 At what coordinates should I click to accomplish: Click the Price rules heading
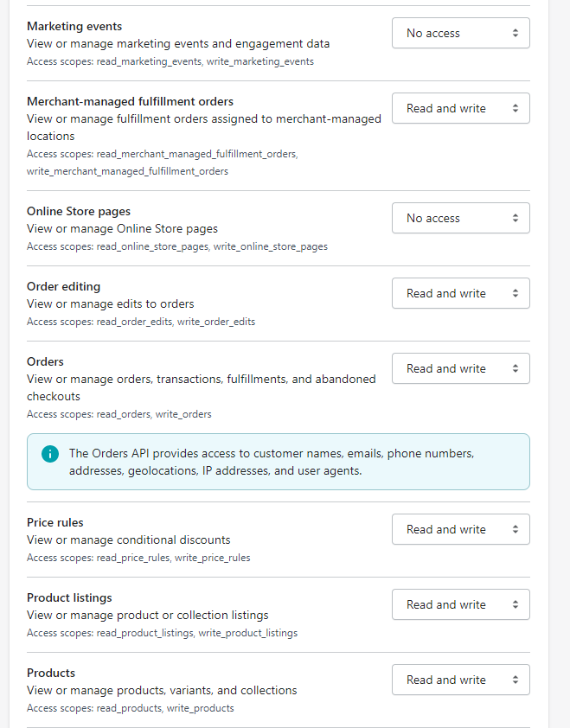[x=55, y=522]
